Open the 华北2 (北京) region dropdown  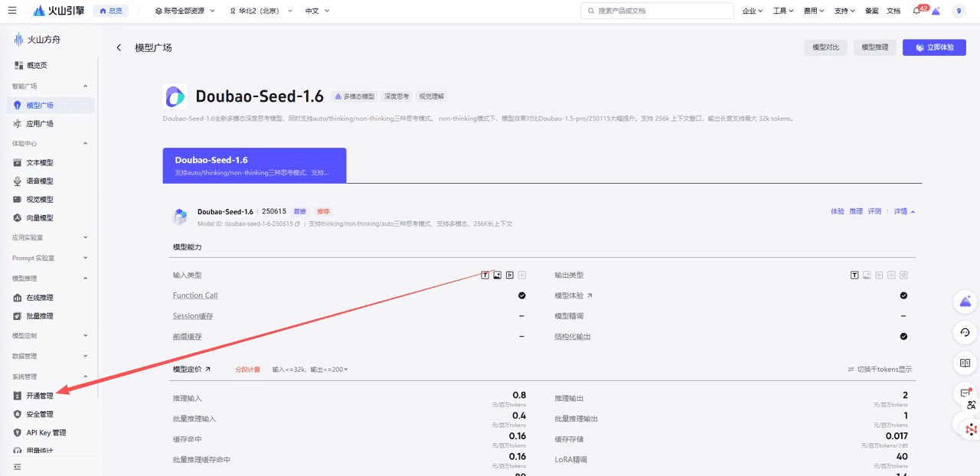[260, 11]
